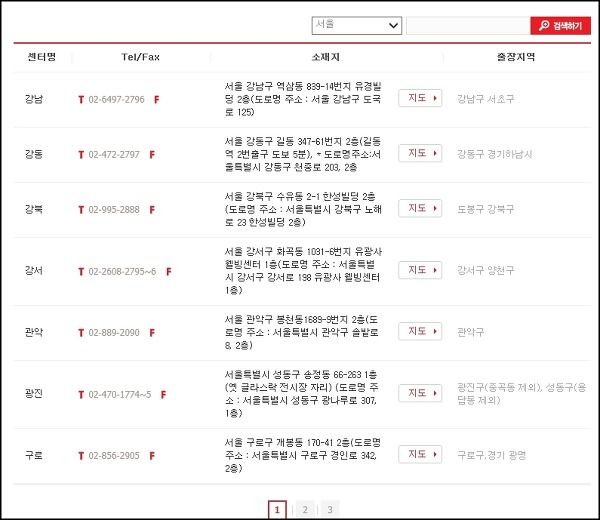Viewport: 600px width, 520px height.
Task: Go to page 3 of results
Action: tap(330, 510)
